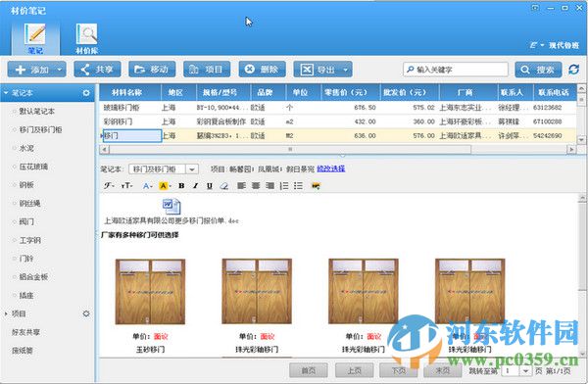Viewport: 588px width, 384px height.
Task: Click the 项目 project toolbar button
Action: 207,70
